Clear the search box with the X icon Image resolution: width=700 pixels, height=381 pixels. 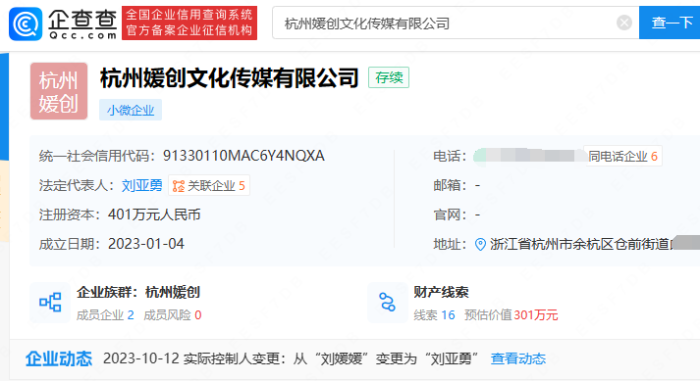click(624, 22)
